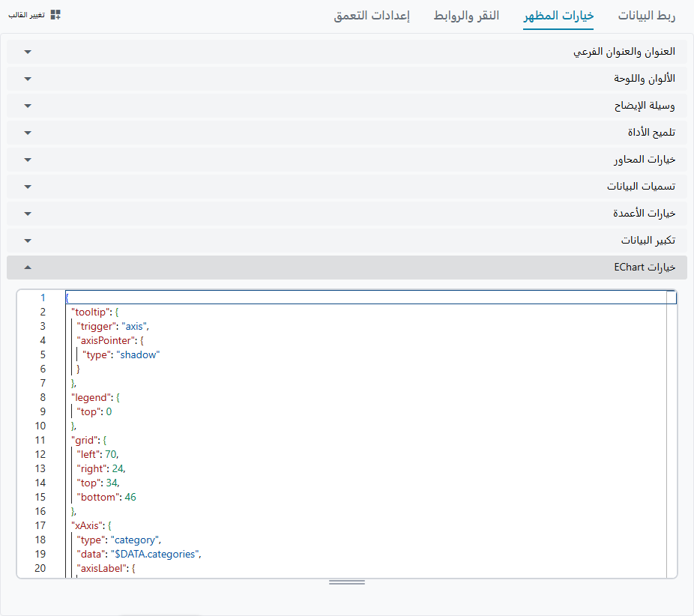The height and width of the screenshot is (616, 694).
Task: Expand the خيارات الأعمدة section arrow
Action: 28,214
